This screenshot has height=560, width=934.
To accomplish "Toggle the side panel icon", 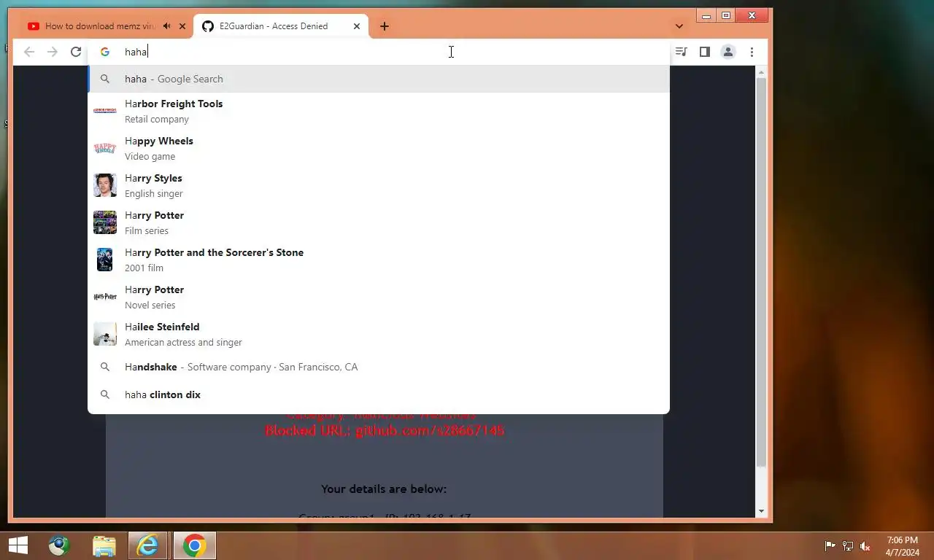I will (704, 52).
